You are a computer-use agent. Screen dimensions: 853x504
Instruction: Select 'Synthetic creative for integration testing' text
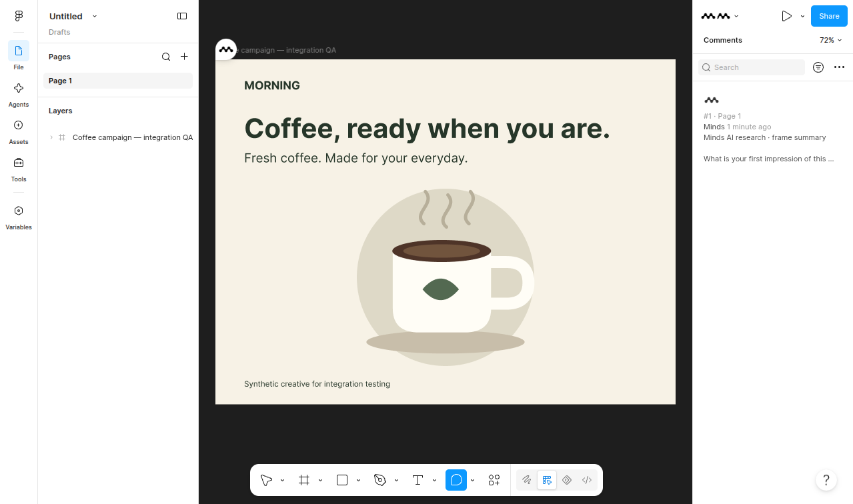[317, 384]
